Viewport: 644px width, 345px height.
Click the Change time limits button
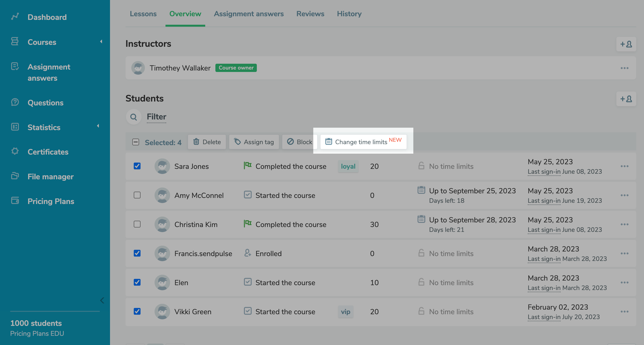363,142
